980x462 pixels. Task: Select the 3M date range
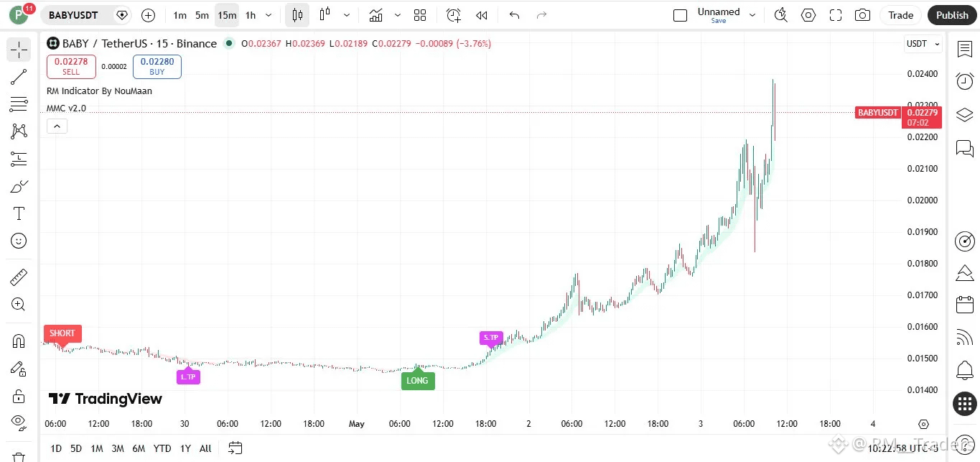(x=118, y=448)
